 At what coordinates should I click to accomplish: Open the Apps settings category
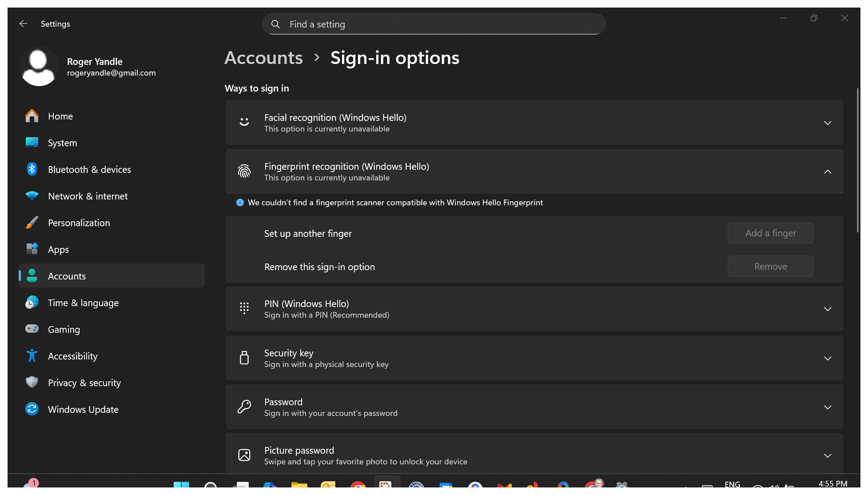tap(111, 249)
